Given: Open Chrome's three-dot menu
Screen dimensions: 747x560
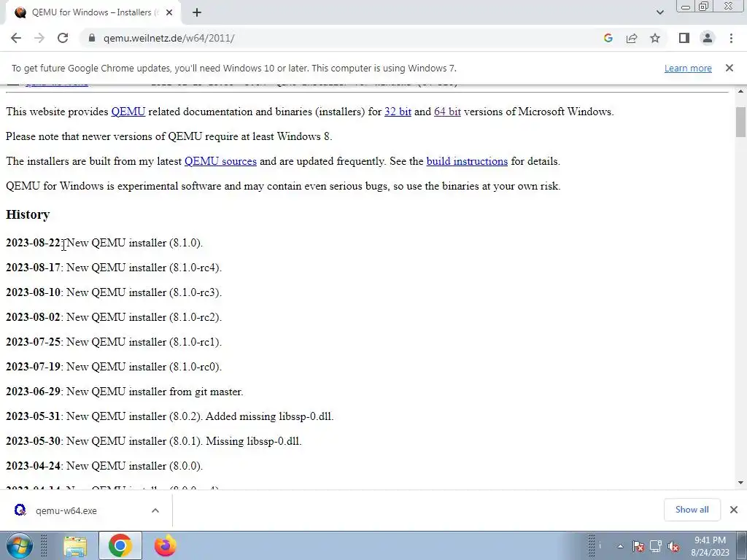Looking at the screenshot, I should 731,38.
